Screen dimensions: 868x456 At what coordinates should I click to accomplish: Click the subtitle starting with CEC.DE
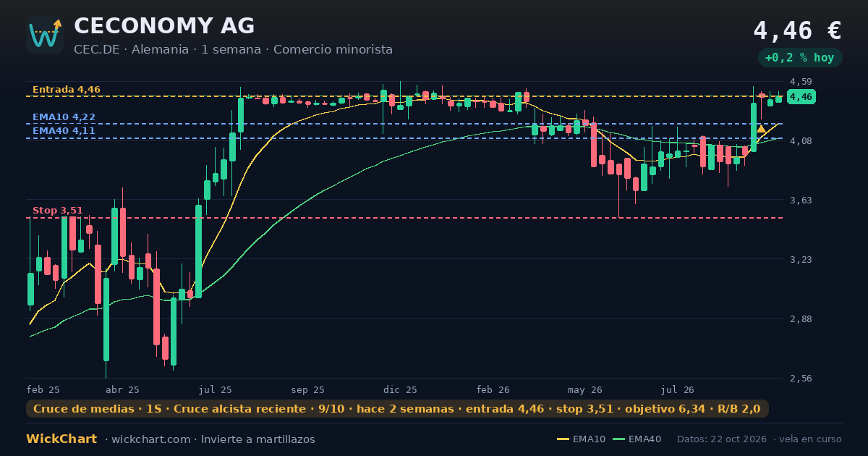pos(233,49)
